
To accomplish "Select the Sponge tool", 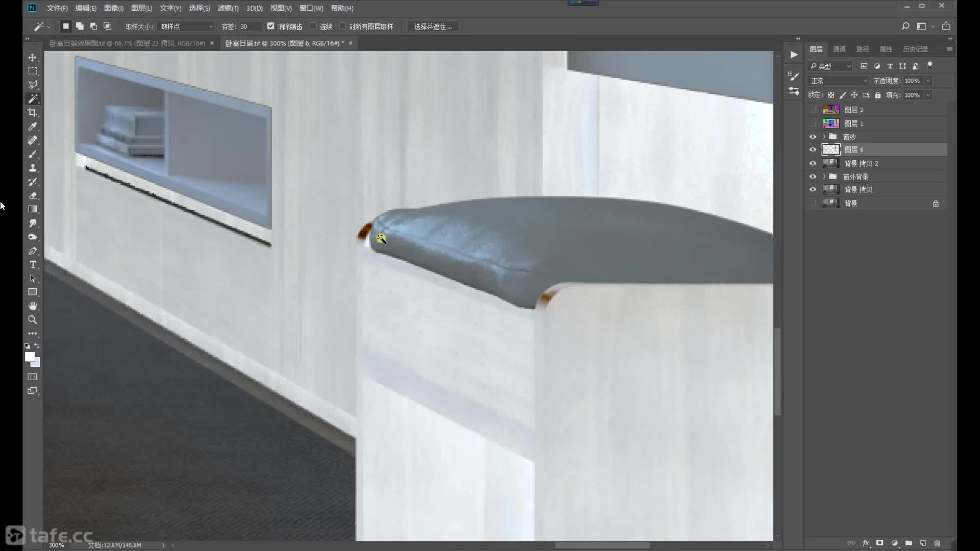I will (33, 237).
